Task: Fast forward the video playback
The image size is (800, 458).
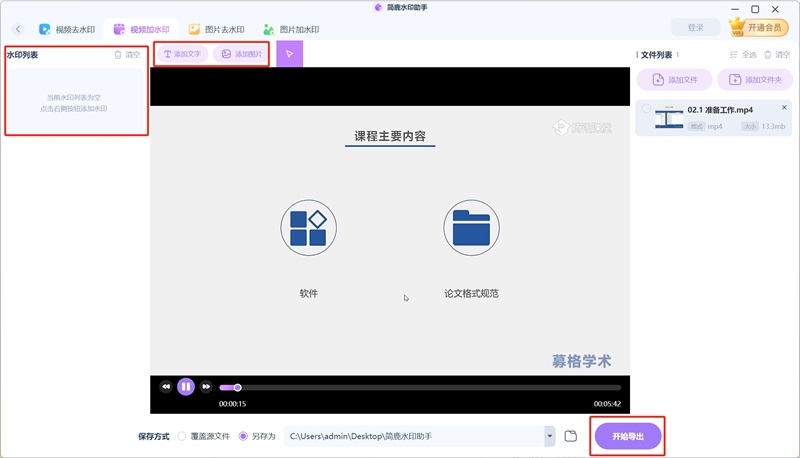Action: pyautogui.click(x=206, y=387)
